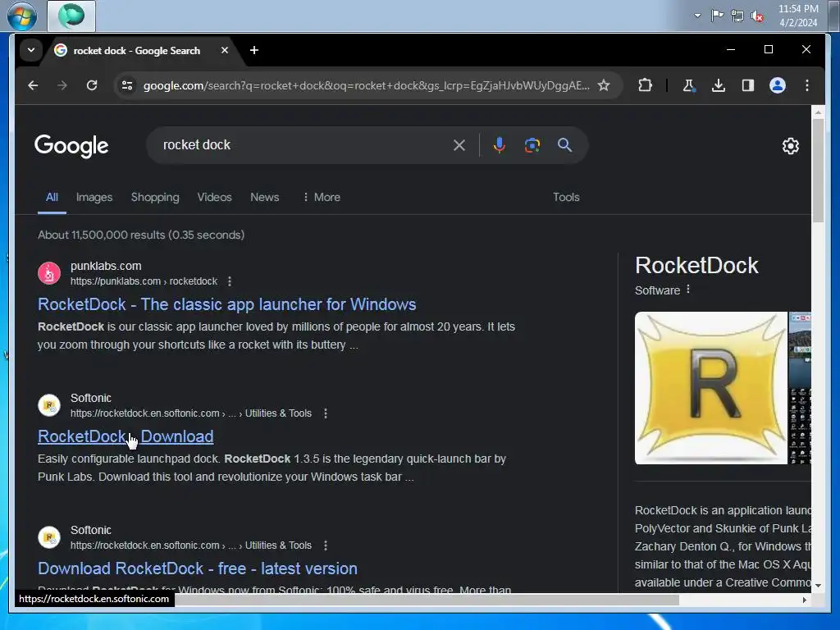Switch to Images results tab

[94, 197]
